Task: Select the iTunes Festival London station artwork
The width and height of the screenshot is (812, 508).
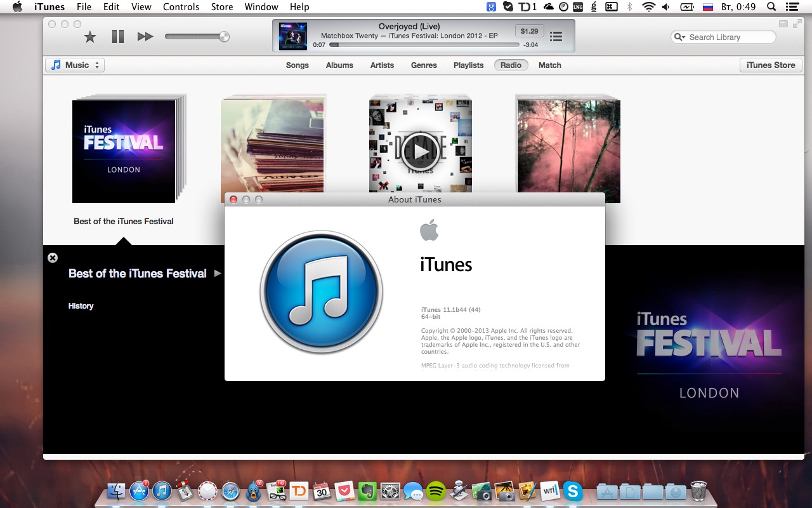Action: [x=124, y=151]
